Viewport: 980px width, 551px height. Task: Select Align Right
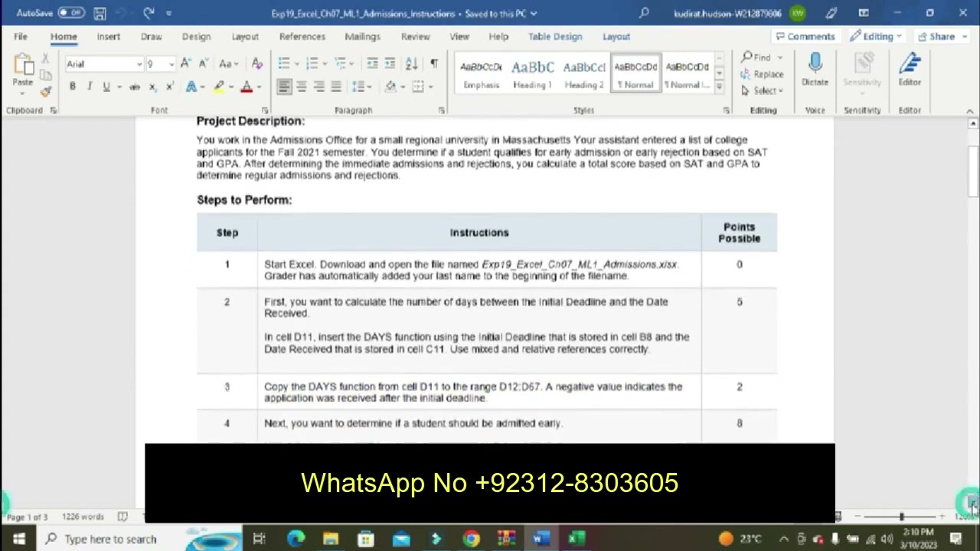click(319, 86)
